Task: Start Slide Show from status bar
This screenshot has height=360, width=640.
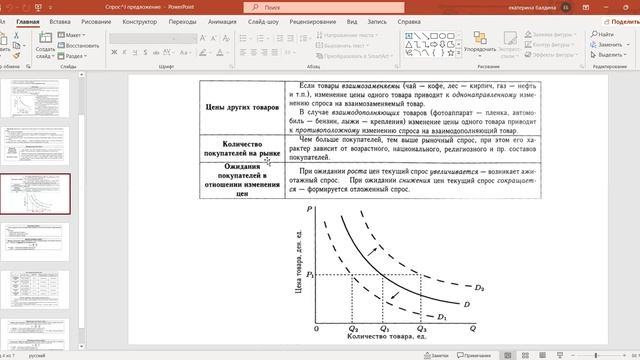Action: click(x=560, y=356)
